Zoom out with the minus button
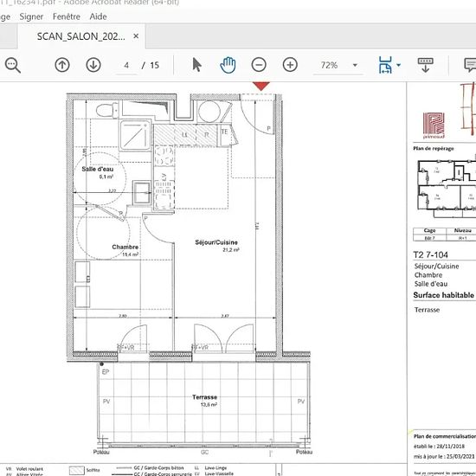The height and width of the screenshot is (476, 476). tap(259, 65)
